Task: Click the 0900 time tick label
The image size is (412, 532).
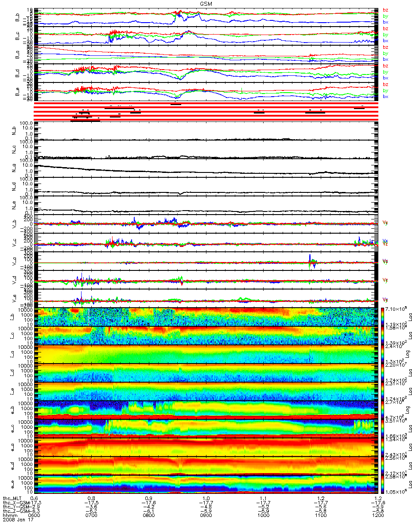Action: tap(206, 516)
